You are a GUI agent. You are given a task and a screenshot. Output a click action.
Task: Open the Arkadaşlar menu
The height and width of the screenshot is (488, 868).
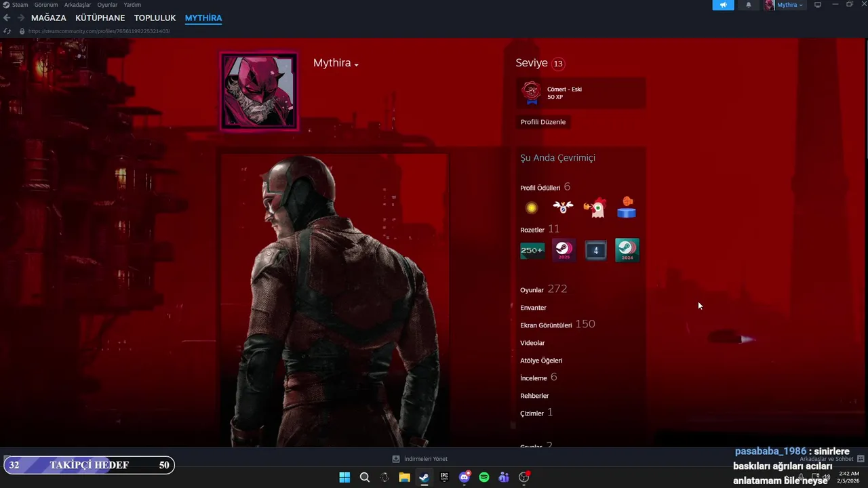pyautogui.click(x=77, y=5)
